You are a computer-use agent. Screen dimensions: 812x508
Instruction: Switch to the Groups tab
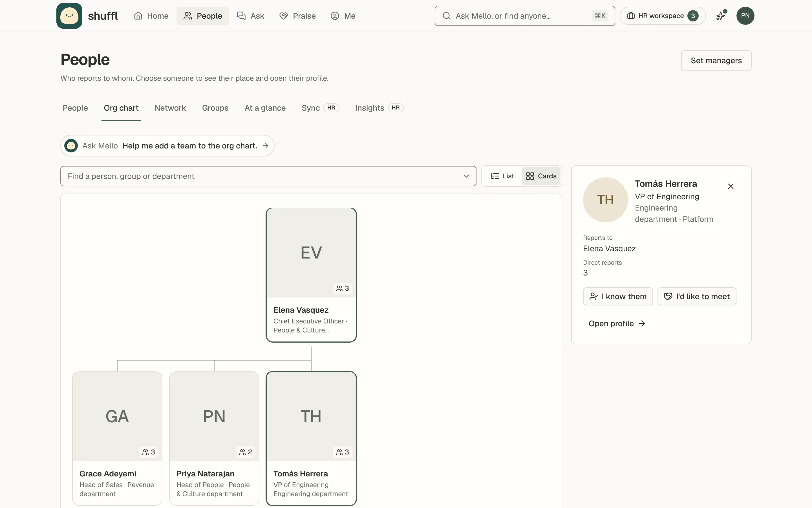(215, 108)
